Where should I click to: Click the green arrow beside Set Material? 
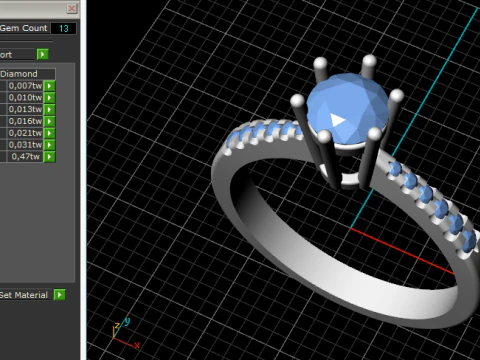(x=60, y=295)
